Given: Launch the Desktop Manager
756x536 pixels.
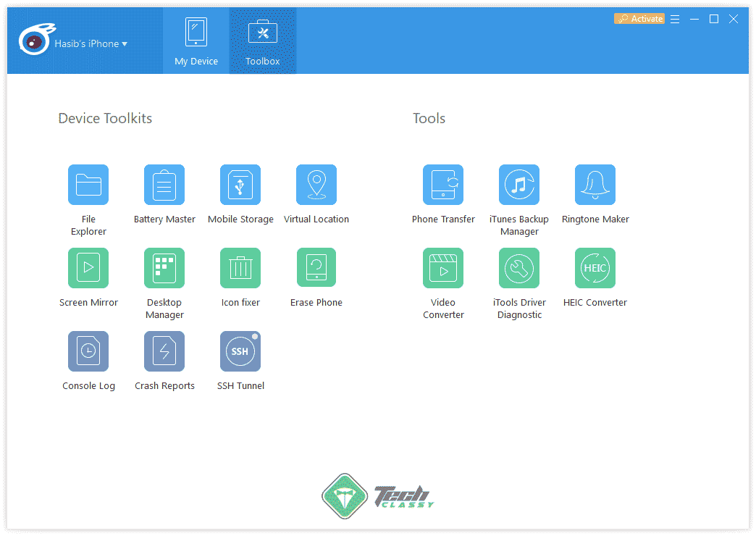Looking at the screenshot, I should (x=164, y=268).
